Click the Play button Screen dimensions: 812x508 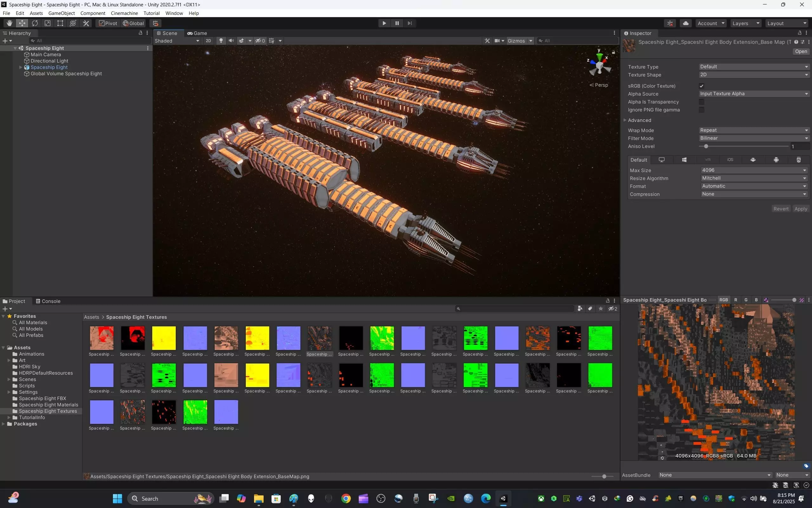[x=384, y=23]
